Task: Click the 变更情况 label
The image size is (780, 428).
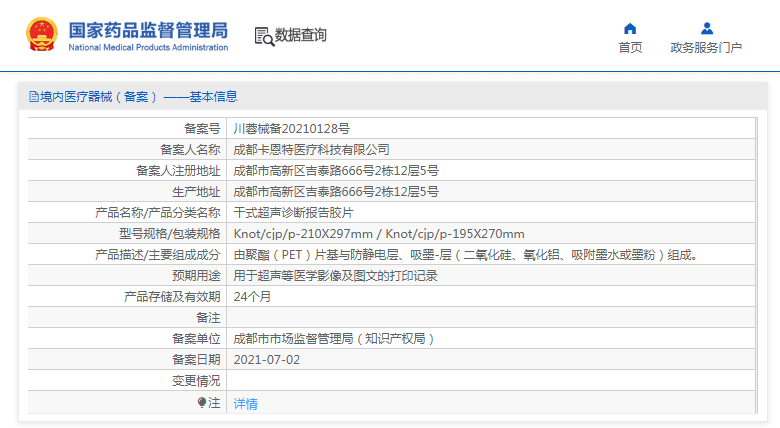Action: coord(196,381)
